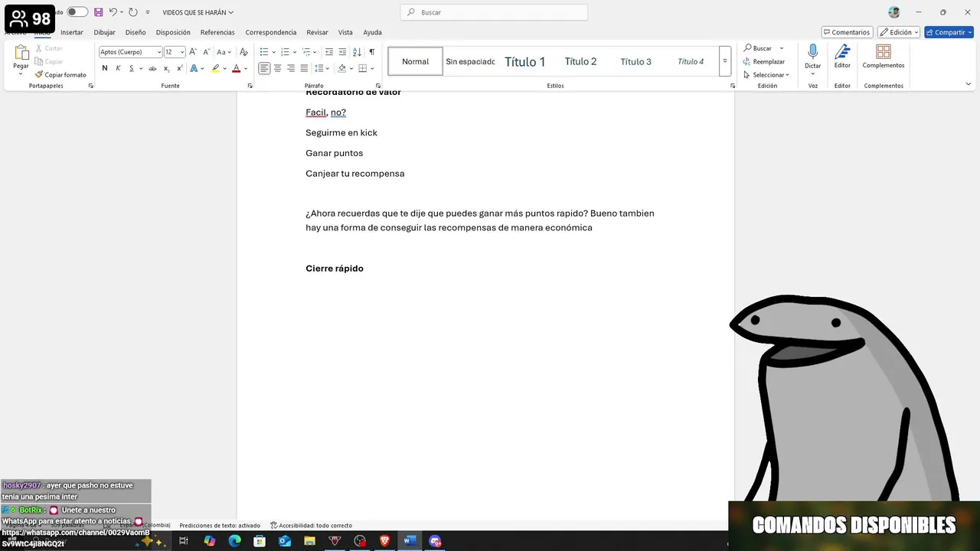The height and width of the screenshot is (551, 980).
Task: Click the Redo icon
Action: coord(133,12)
